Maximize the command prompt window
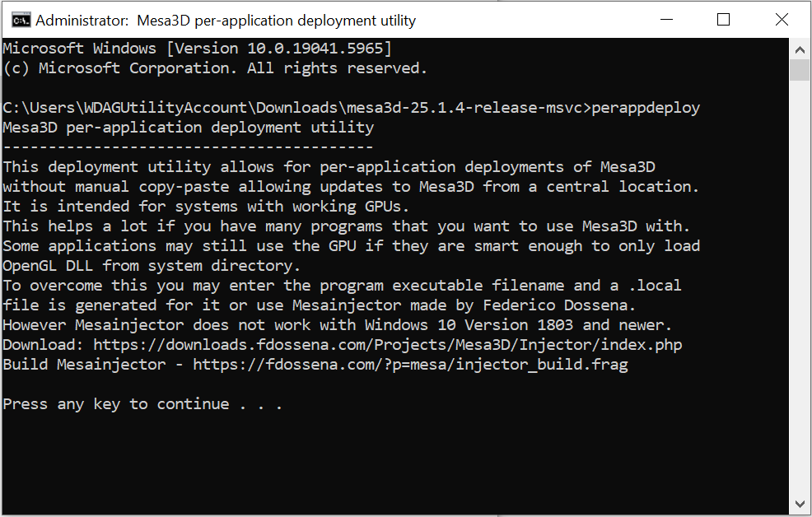The image size is (812, 517). [723, 20]
